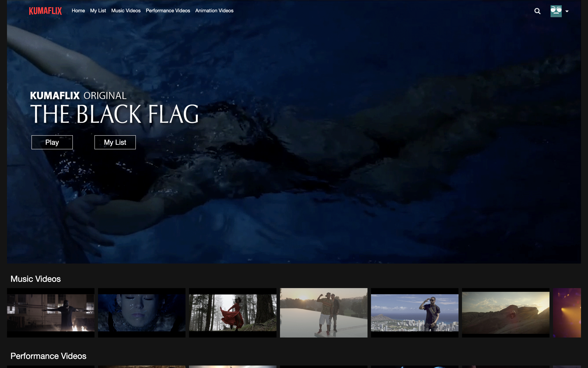Screen dimensions: 588x368
Task: Open My List in the navigation bar
Action: 98,11
